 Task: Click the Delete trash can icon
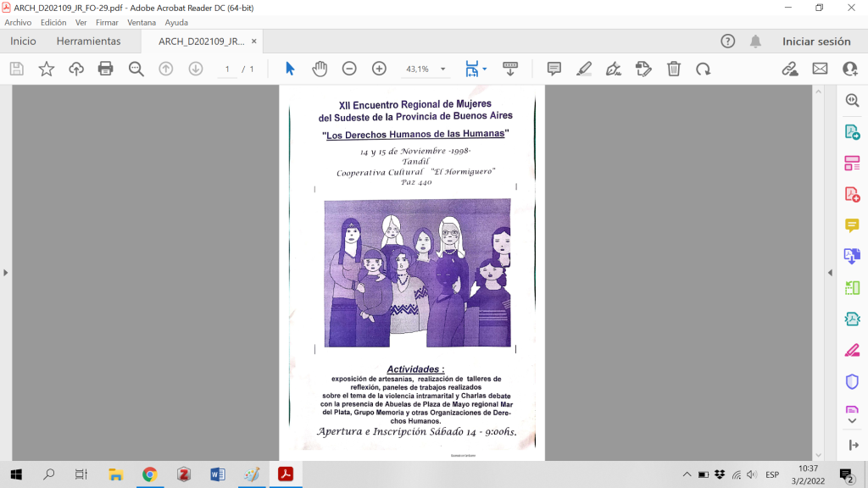point(673,69)
